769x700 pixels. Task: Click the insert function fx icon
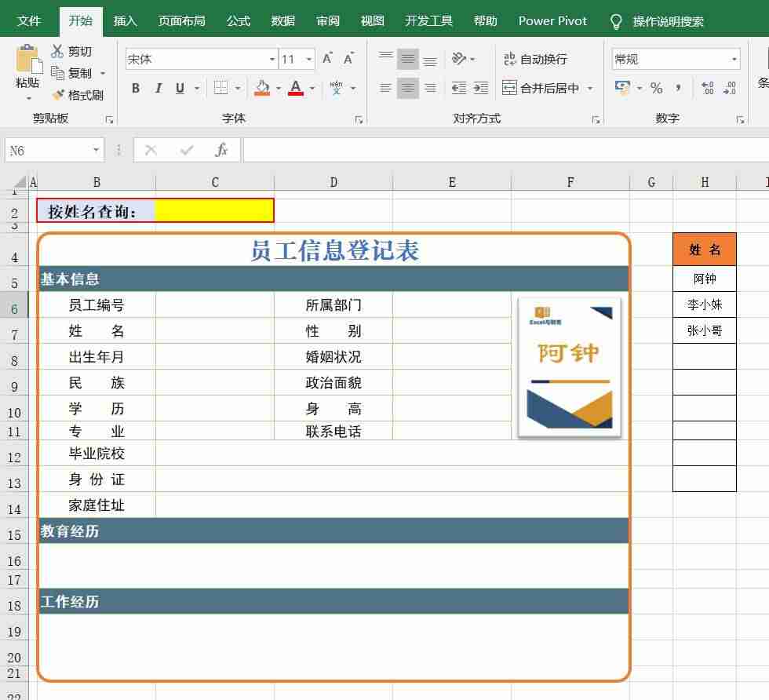tap(221, 150)
